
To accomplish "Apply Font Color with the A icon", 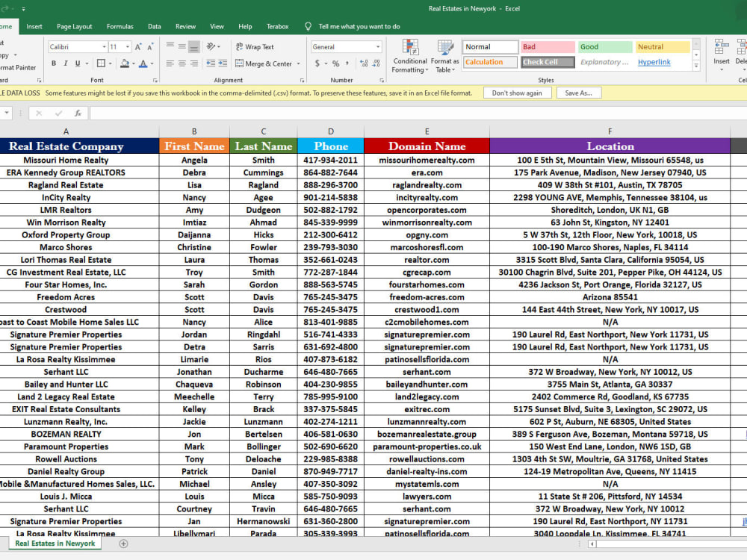I will (x=143, y=63).
